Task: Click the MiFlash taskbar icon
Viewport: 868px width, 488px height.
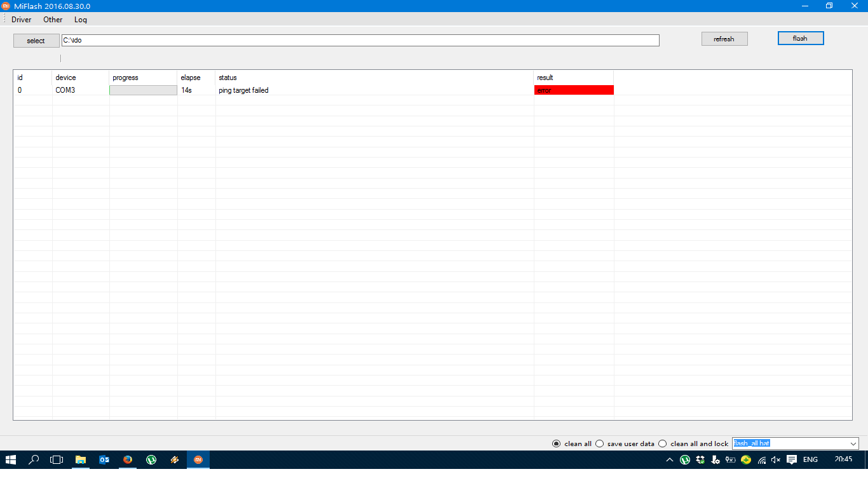Action: pos(198,459)
